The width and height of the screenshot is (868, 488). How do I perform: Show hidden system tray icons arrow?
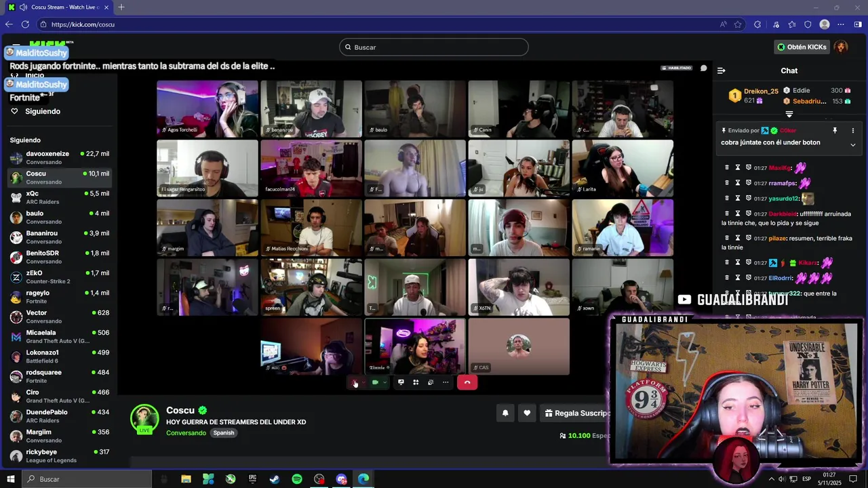[772, 479]
